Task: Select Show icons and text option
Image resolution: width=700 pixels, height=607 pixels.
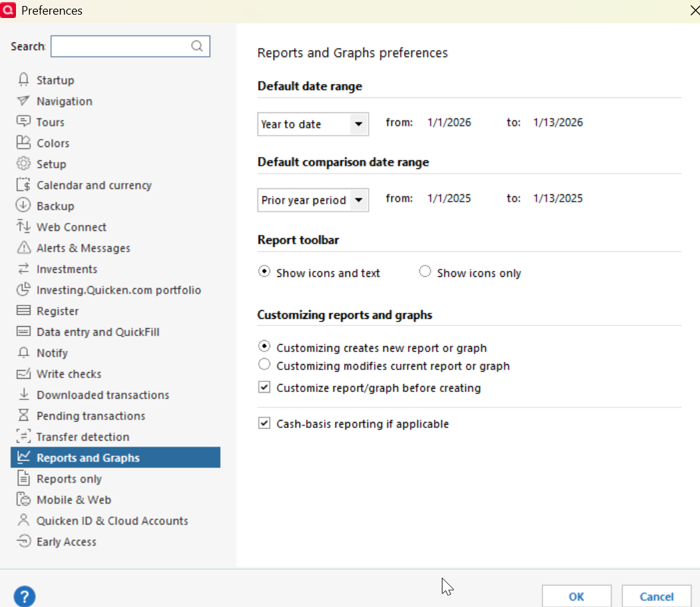Action: coord(264,272)
